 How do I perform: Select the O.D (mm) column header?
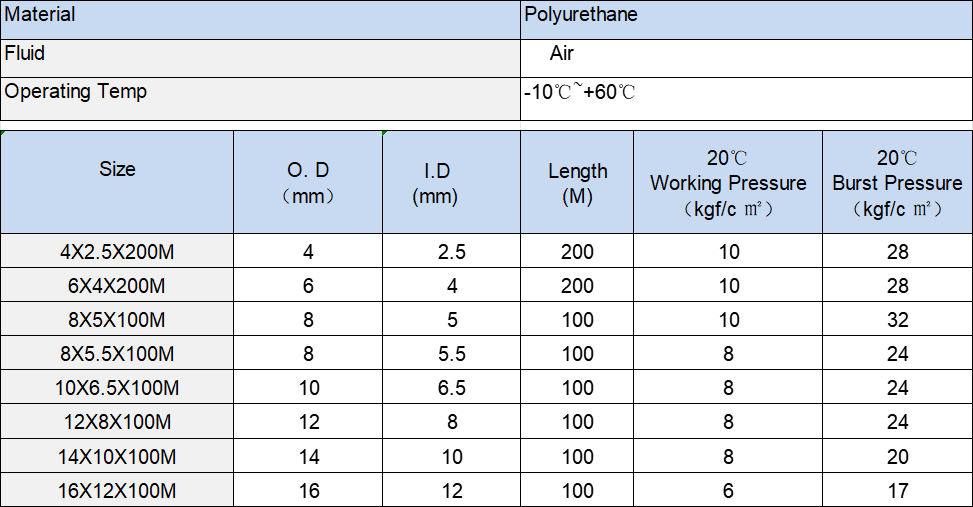click(x=308, y=181)
